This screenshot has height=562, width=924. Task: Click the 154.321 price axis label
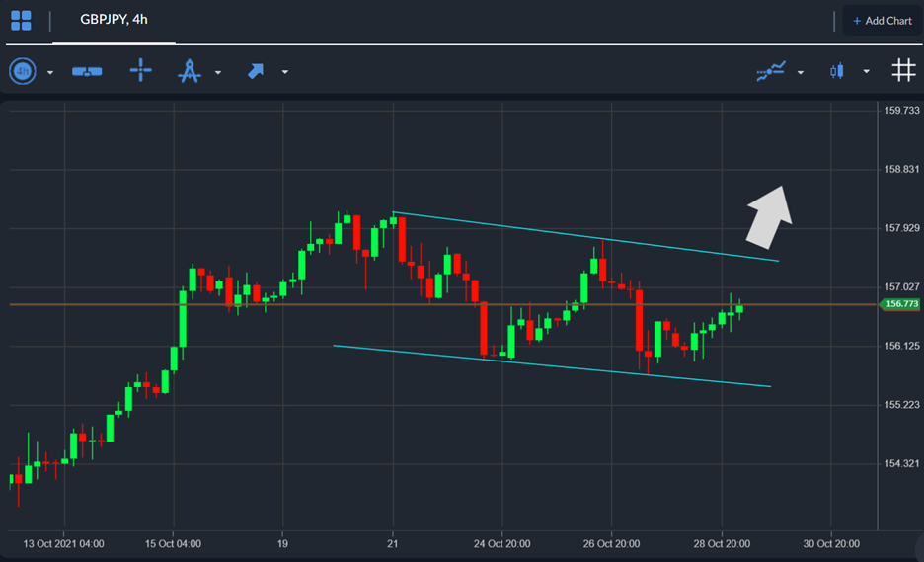901,464
